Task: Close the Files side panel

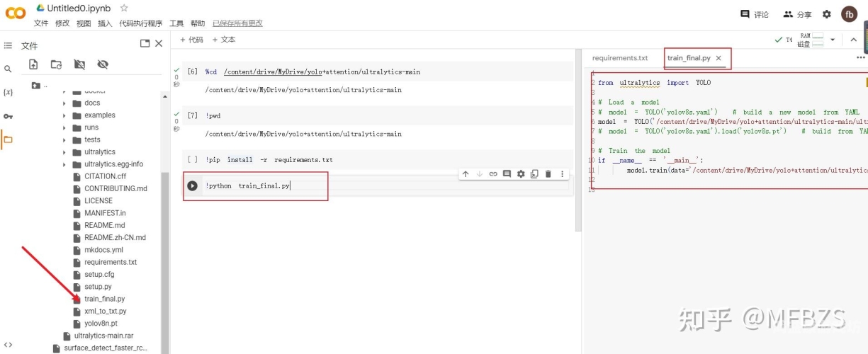Action: coord(159,43)
